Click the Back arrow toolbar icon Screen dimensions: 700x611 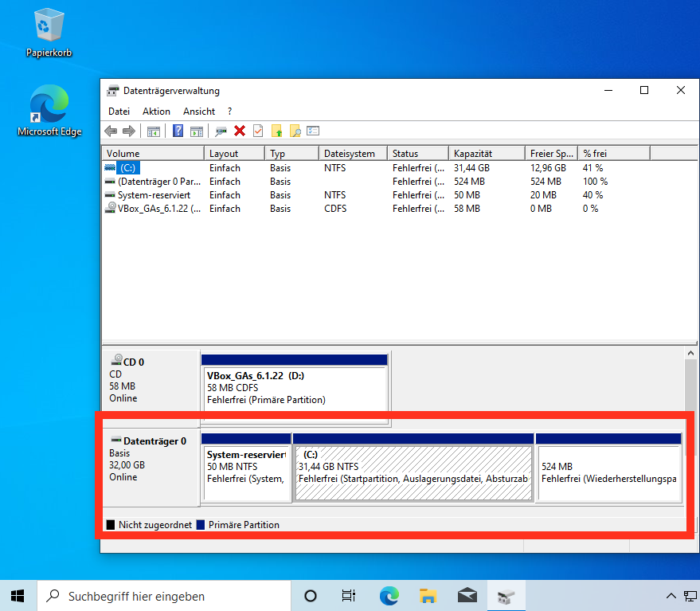pos(111,131)
